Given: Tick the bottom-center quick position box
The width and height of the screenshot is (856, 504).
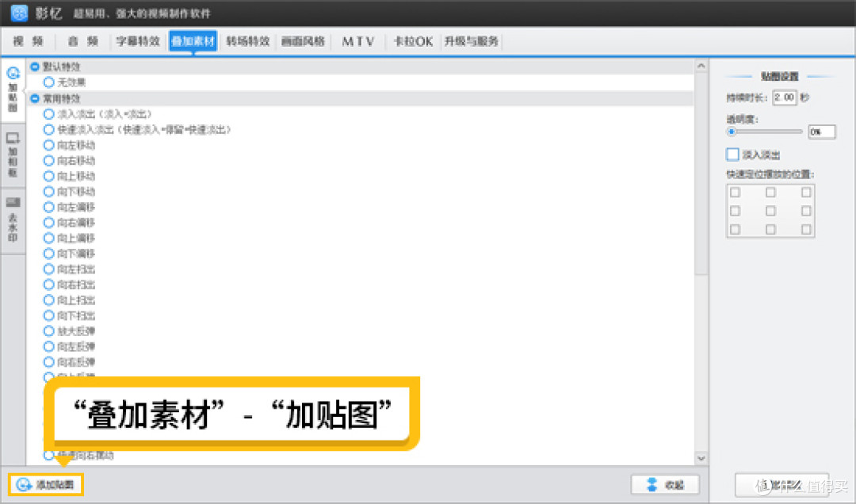Looking at the screenshot, I should [x=771, y=229].
